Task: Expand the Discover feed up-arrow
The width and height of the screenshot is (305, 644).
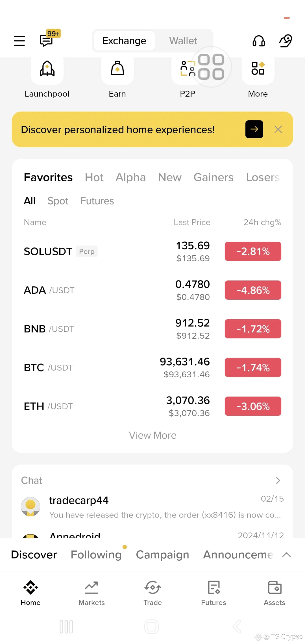Action: (x=286, y=555)
